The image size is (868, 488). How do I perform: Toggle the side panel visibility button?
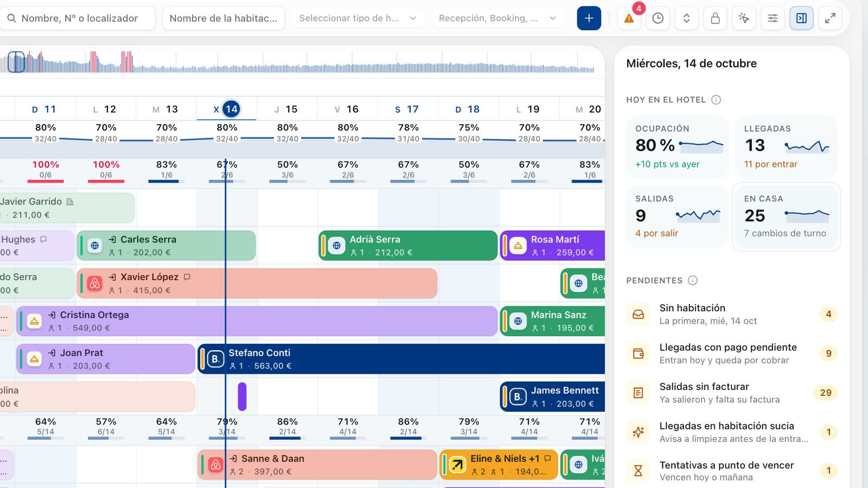801,18
